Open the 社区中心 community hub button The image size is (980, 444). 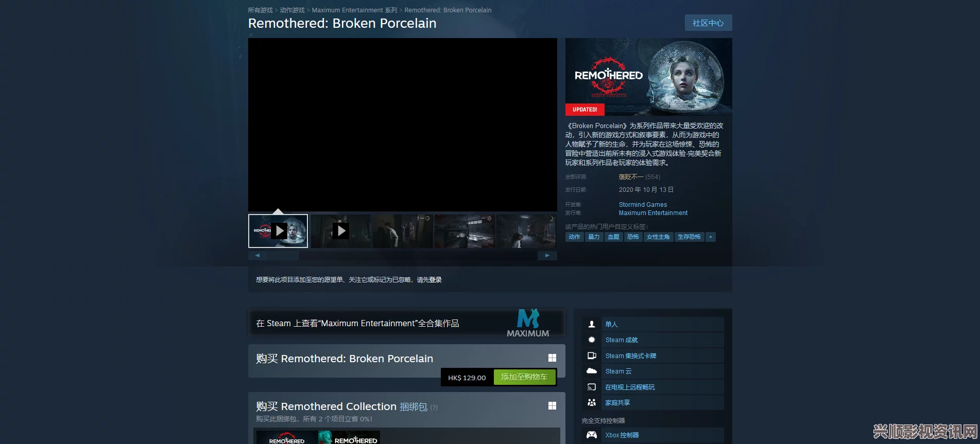pyautogui.click(x=708, y=23)
